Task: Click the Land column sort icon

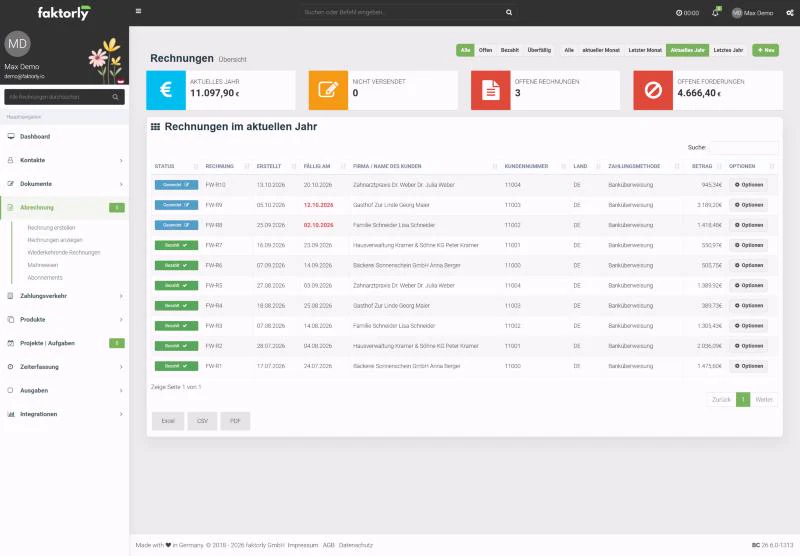Action: (x=598, y=166)
